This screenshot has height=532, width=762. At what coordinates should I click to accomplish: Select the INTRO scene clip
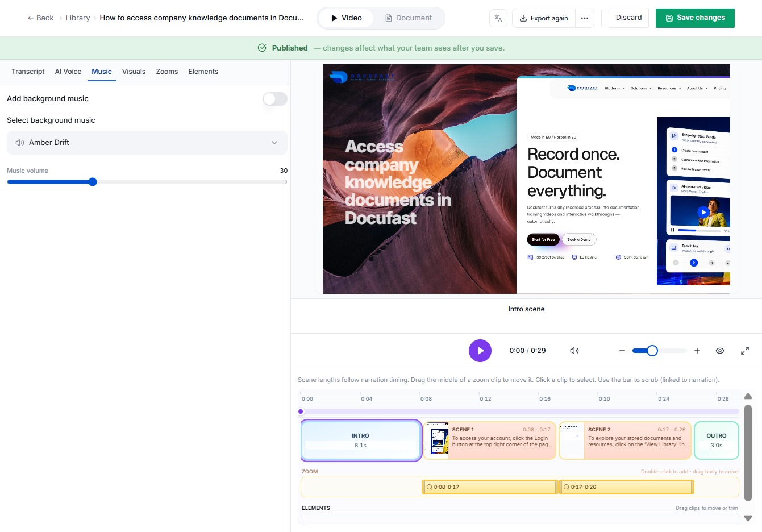pyautogui.click(x=361, y=440)
